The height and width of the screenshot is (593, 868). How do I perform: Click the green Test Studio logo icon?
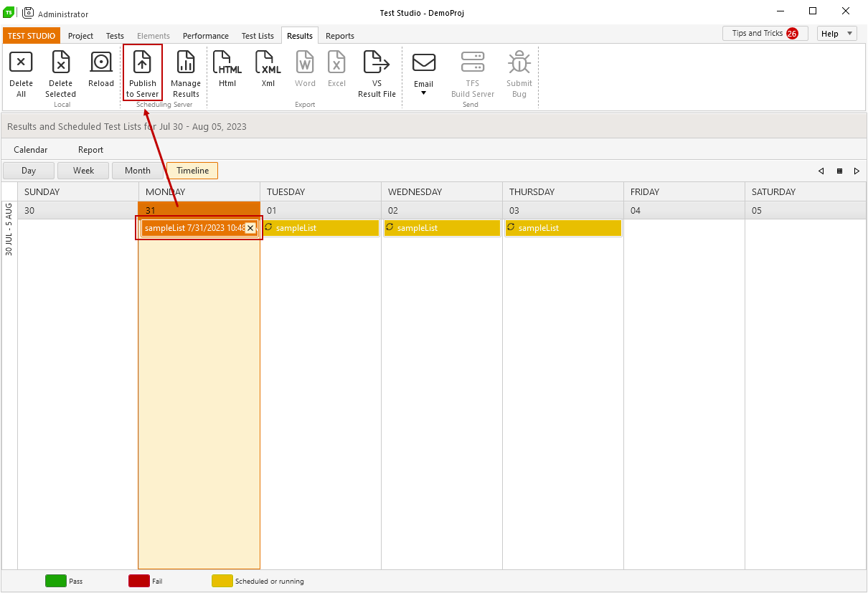[9, 12]
